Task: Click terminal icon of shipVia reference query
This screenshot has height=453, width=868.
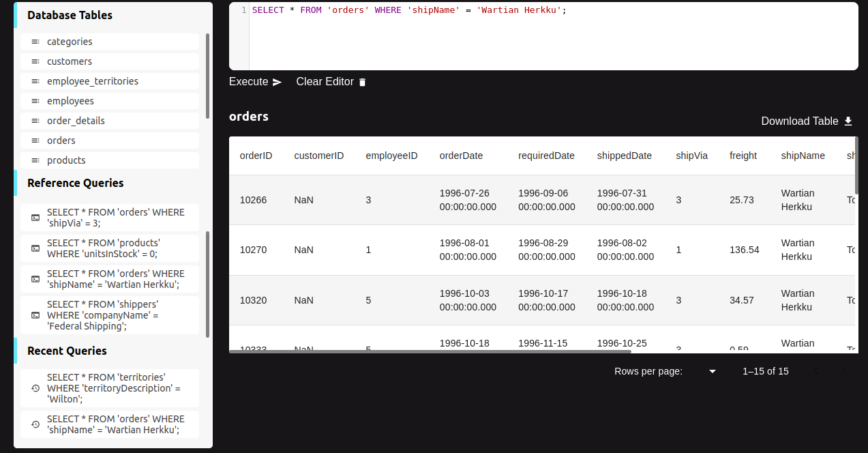Action: (x=35, y=218)
